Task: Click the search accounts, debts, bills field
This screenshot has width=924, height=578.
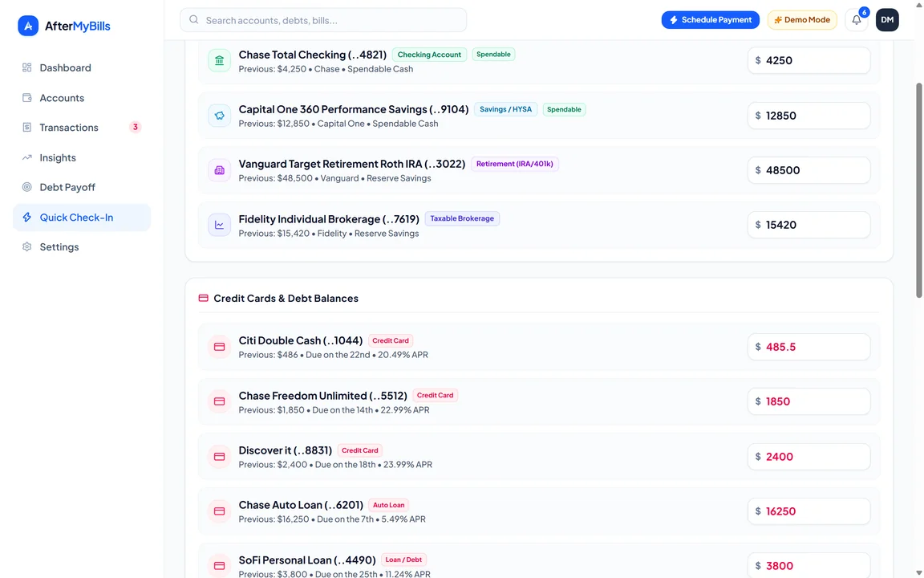Action: [323, 20]
